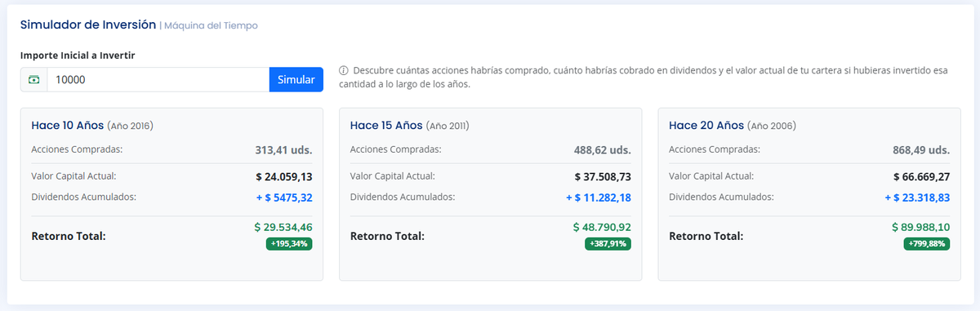Click Dividendos Acumulados label in 20-year card
The width and height of the screenshot is (980, 311).
click(721, 197)
